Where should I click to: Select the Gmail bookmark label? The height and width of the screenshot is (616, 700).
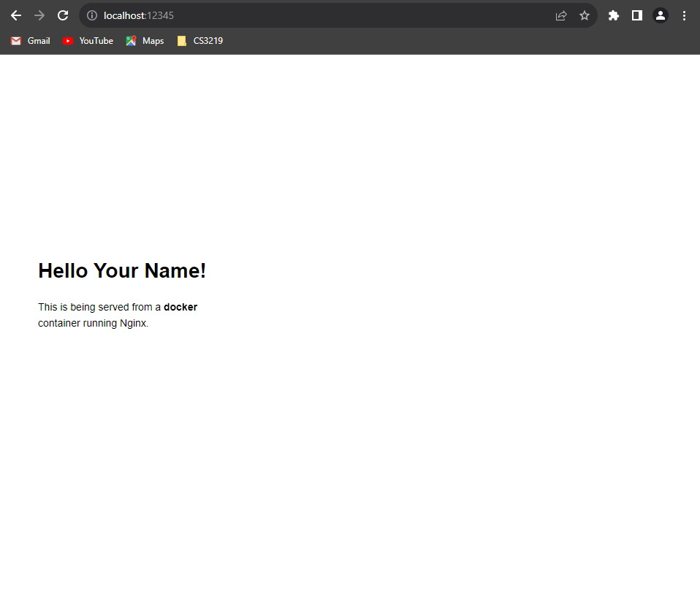39,41
